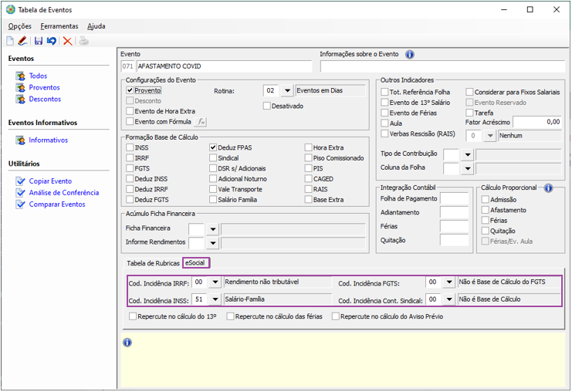The image size is (572, 392).
Task: Open the Cod. Incidência IRRF dropdown
Action: tap(215, 282)
